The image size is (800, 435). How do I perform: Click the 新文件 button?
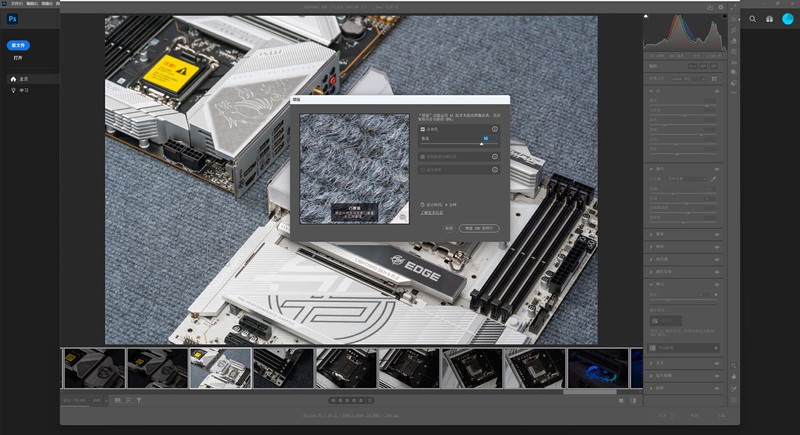click(x=18, y=45)
